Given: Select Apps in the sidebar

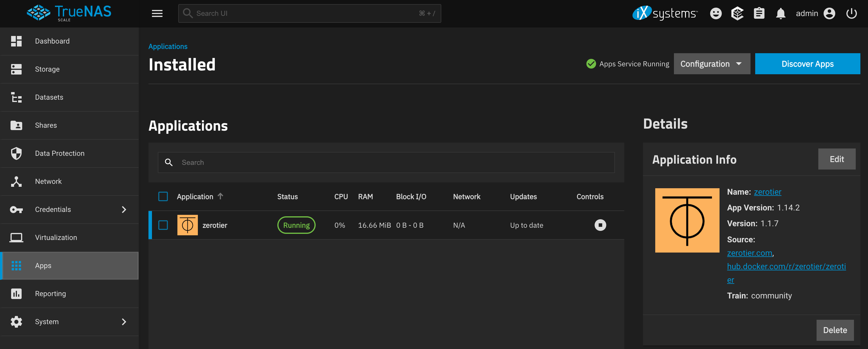Looking at the screenshot, I should pos(69,265).
